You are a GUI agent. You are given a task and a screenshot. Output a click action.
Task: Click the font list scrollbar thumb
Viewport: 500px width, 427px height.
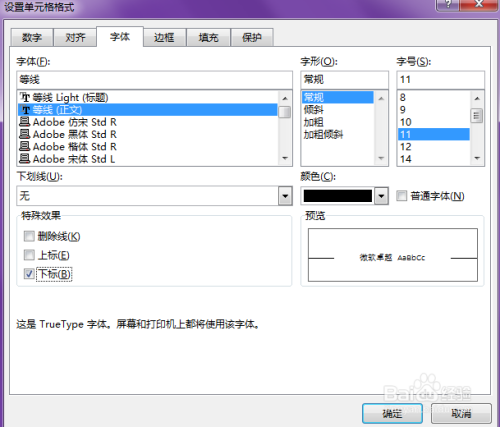point(285,112)
